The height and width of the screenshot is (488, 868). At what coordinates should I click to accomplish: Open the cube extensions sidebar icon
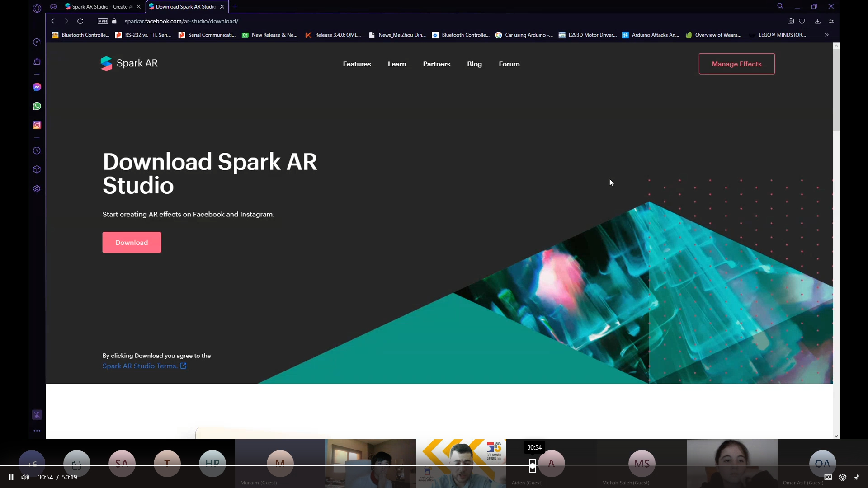pyautogui.click(x=37, y=169)
